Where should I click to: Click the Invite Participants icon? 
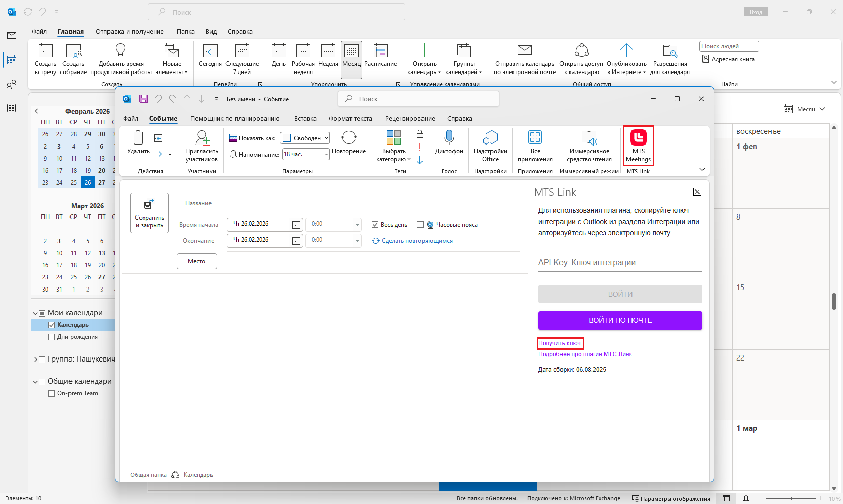201,138
